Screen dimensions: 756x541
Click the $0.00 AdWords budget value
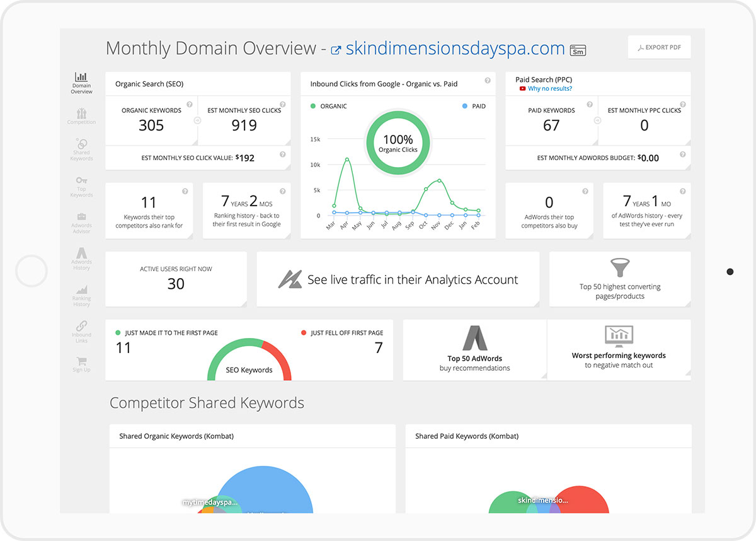(648, 158)
